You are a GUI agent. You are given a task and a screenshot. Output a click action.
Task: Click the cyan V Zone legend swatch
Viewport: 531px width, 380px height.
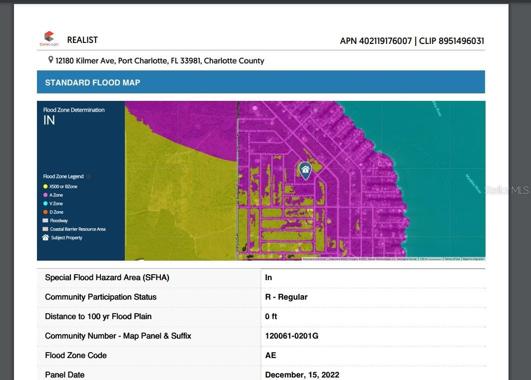point(45,204)
